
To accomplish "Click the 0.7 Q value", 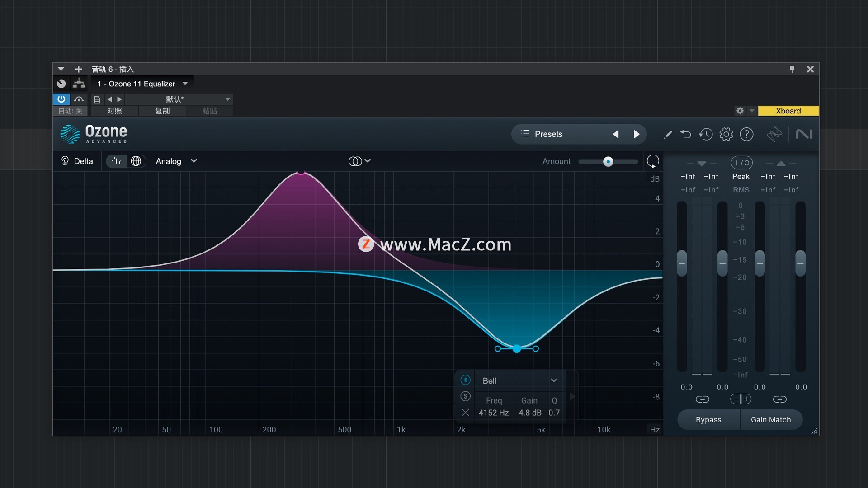I will click(554, 413).
